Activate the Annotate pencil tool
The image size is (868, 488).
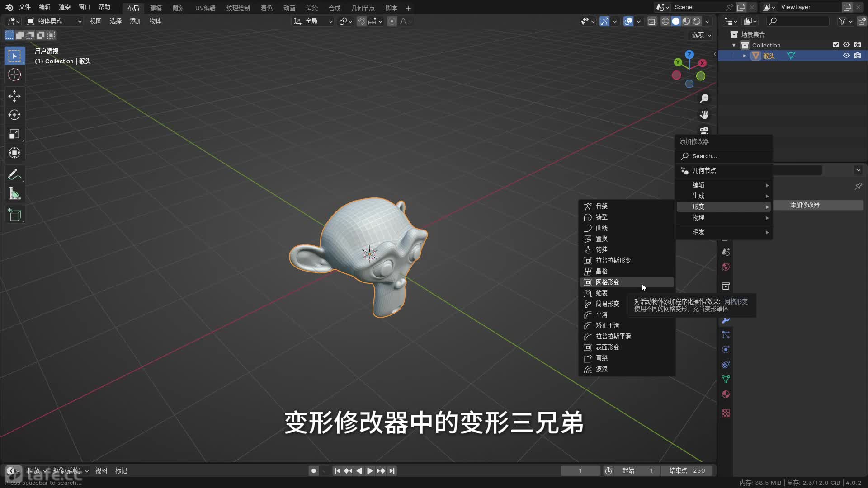14,174
